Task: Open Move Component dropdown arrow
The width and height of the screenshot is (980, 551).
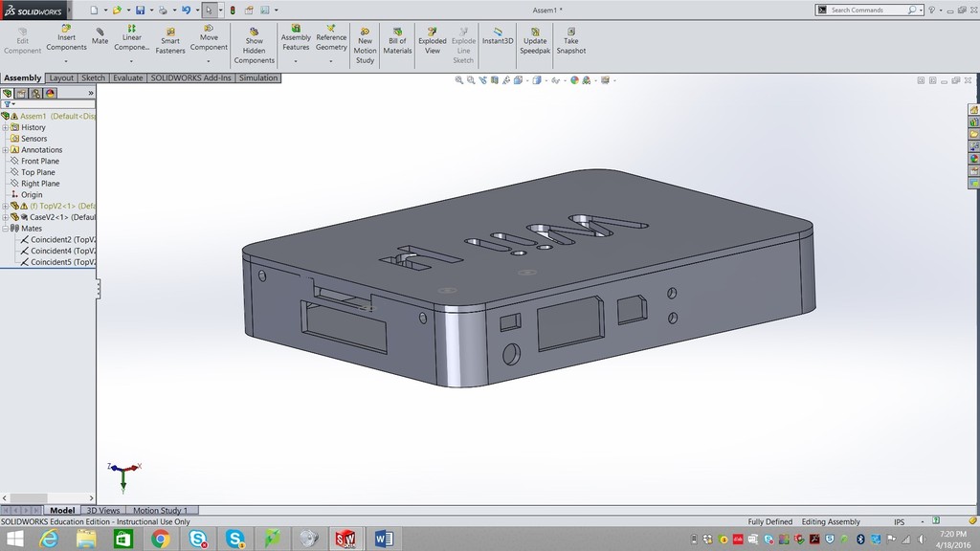Action: click(208, 61)
